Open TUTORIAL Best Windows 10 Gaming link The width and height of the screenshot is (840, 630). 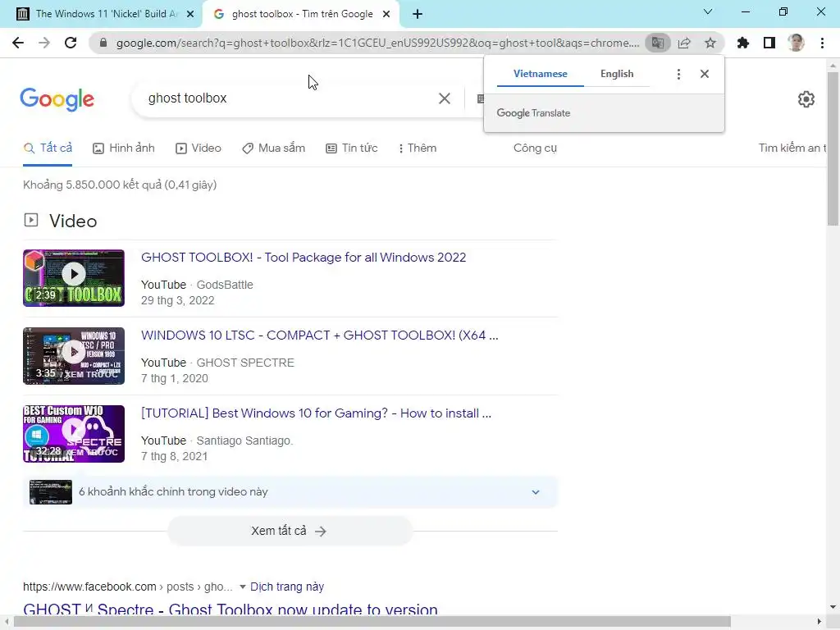316,413
